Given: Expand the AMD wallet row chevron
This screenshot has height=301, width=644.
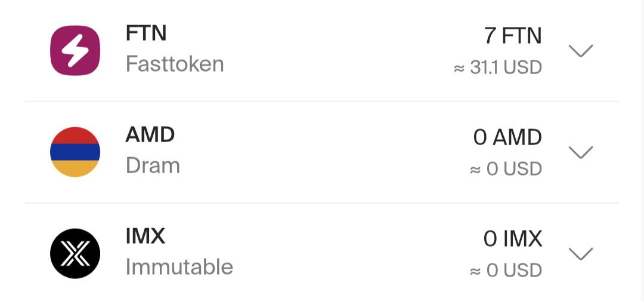Looking at the screenshot, I should pyautogui.click(x=581, y=152).
